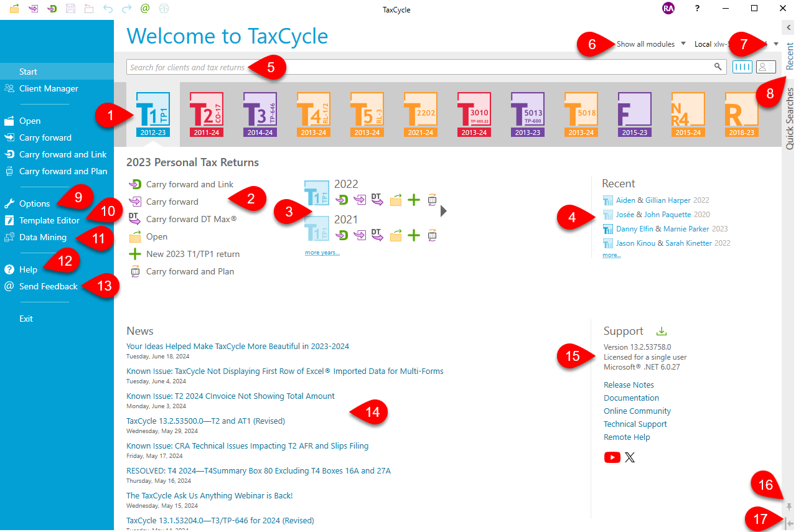Click the title bar Open file icon

(14, 9)
